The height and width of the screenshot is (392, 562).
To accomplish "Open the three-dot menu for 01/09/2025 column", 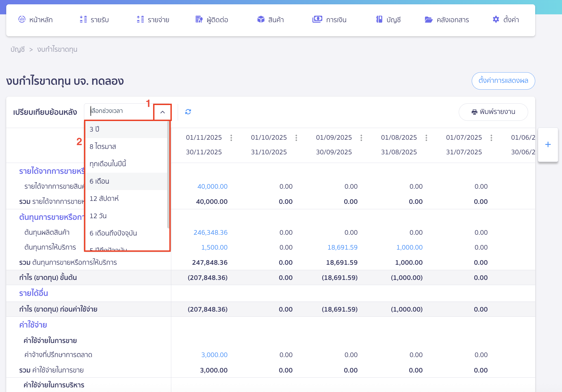I will (361, 138).
